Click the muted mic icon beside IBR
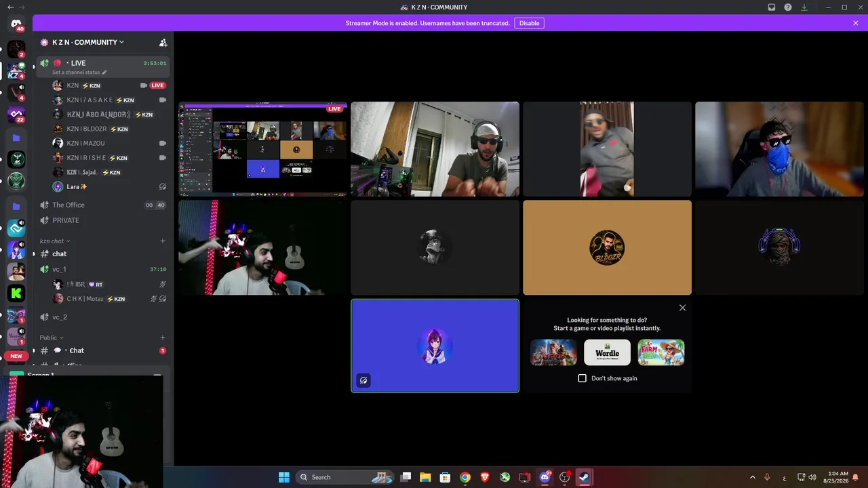Screen dimensions: 868x488 (x=163, y=284)
